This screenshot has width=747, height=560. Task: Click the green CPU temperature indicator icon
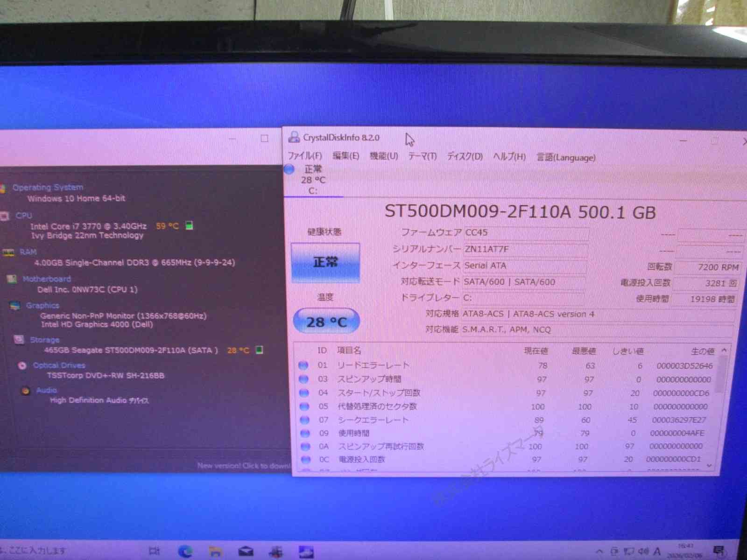(x=189, y=226)
